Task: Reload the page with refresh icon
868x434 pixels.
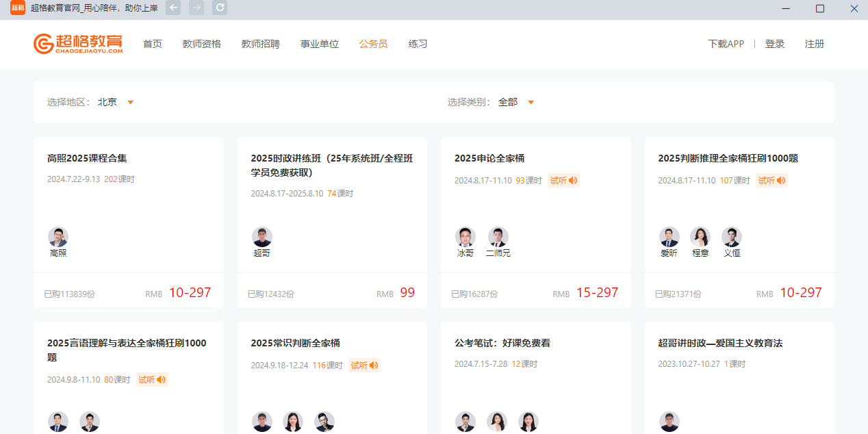Action: click(220, 8)
